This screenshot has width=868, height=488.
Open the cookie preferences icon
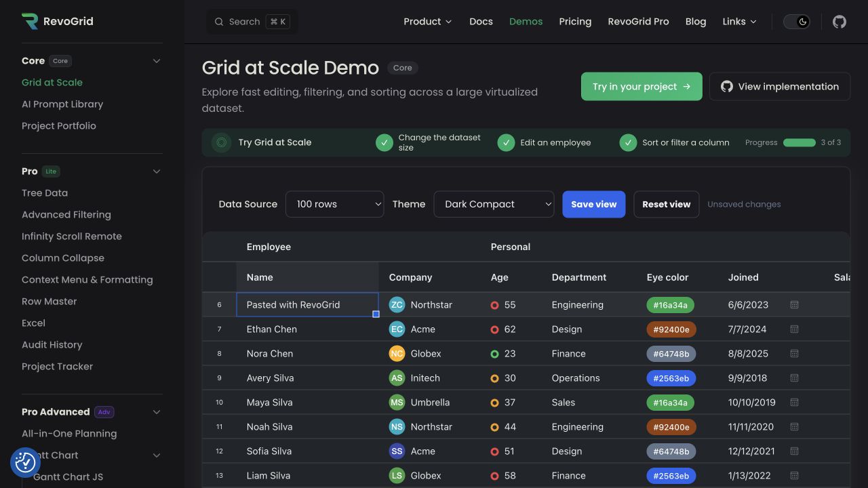pyautogui.click(x=25, y=462)
